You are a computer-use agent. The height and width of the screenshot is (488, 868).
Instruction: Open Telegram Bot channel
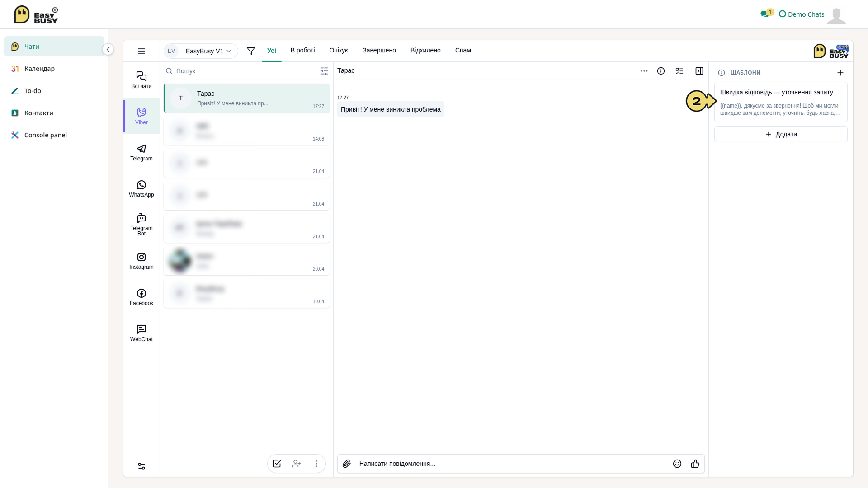pyautogui.click(x=142, y=225)
